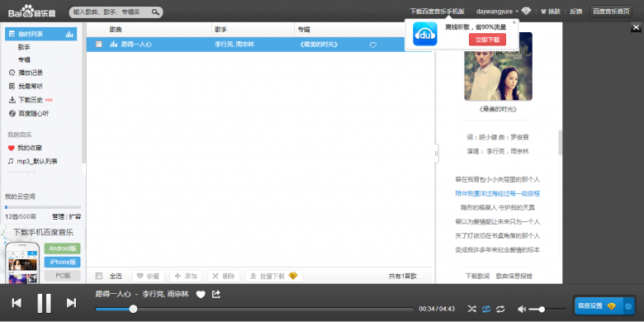Viewport: 644px width, 322px height.
Task: Select the 专辑 sub-item in the sidebar
Action: [24, 60]
